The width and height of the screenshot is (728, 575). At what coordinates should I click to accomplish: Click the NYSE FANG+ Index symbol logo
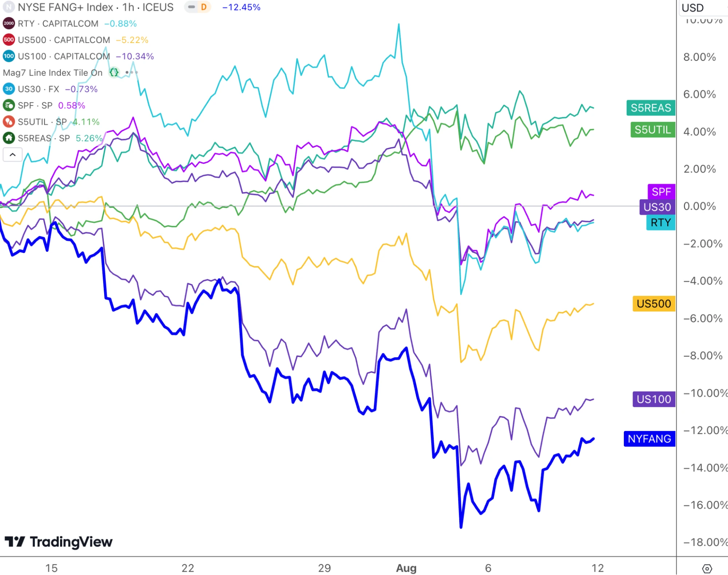point(9,7)
